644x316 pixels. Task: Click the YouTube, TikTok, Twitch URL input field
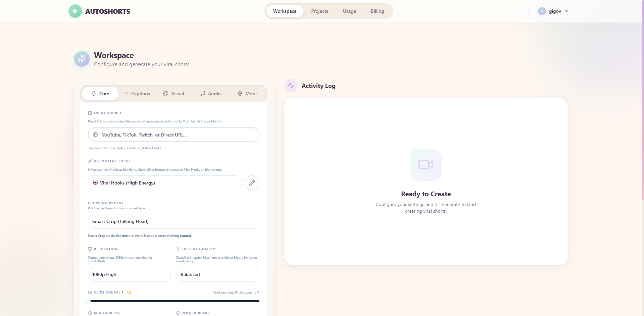click(173, 135)
